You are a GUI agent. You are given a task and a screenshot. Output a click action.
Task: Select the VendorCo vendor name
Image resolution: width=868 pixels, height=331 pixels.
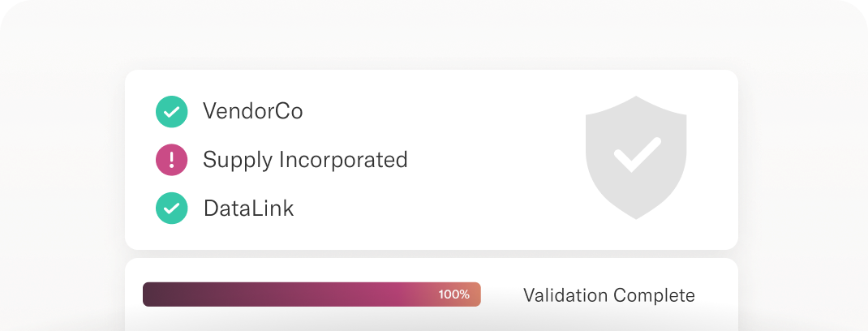[x=252, y=111]
